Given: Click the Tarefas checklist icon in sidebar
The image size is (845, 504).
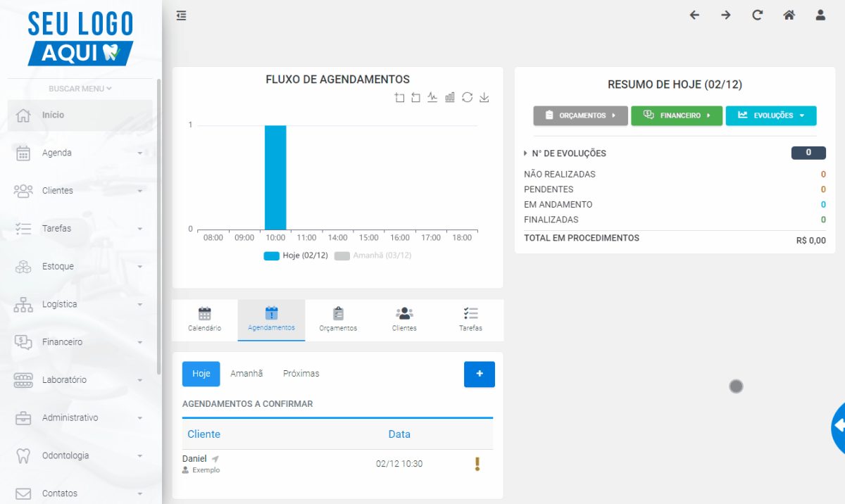Looking at the screenshot, I should (23, 229).
